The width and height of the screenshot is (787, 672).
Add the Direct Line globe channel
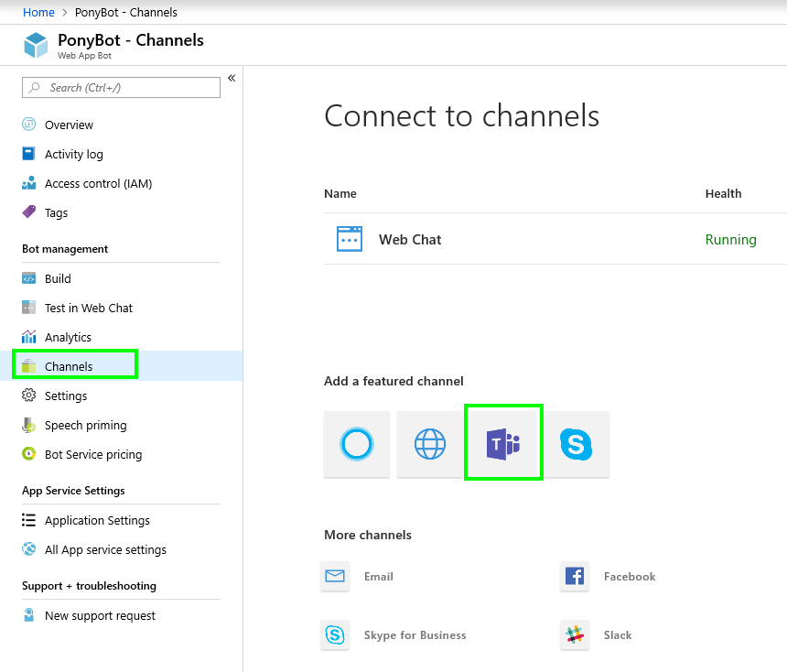coord(429,444)
